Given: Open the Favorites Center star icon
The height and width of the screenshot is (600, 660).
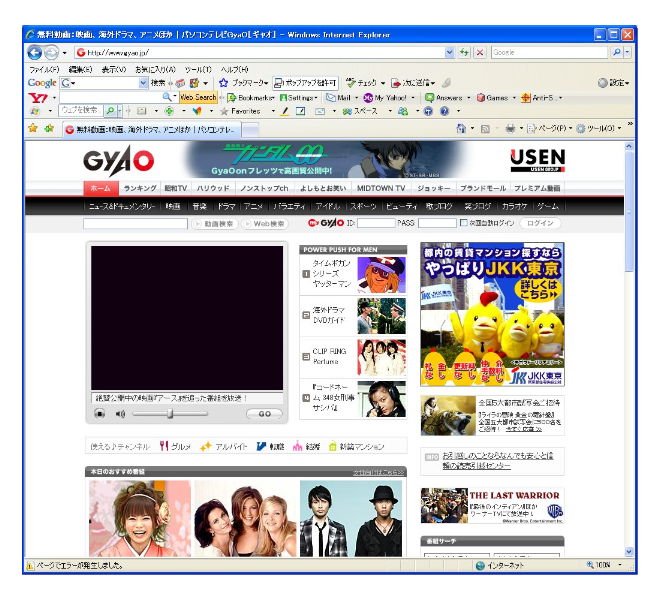Looking at the screenshot, I should 33,129.
